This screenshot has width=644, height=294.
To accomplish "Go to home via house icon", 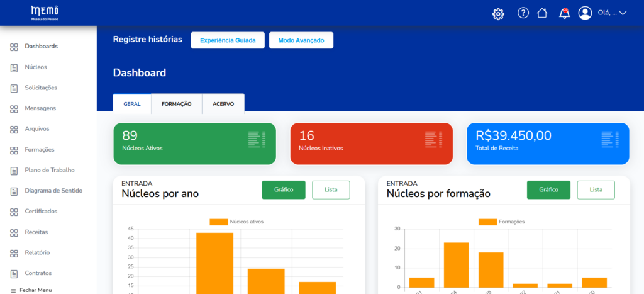I will 542,13.
